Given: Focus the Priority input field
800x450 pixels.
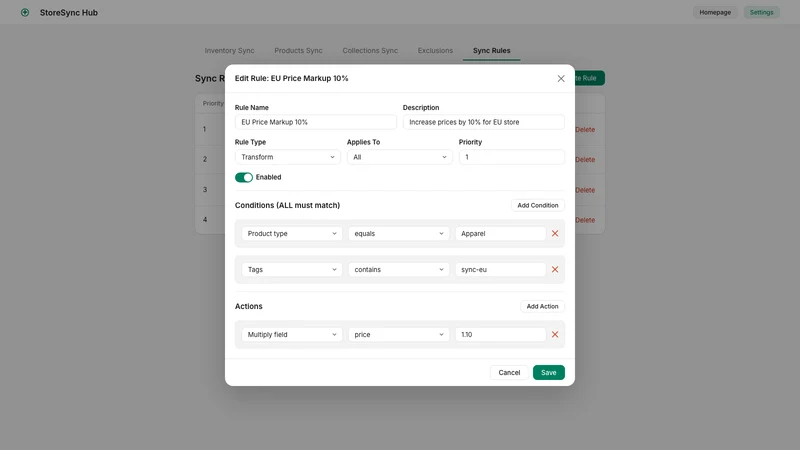Looking at the screenshot, I should pyautogui.click(x=512, y=157).
